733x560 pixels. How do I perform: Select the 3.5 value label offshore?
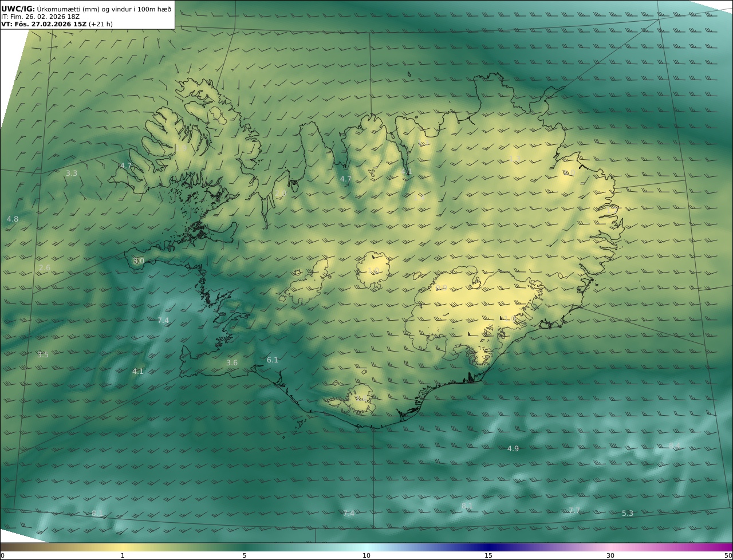coord(43,355)
